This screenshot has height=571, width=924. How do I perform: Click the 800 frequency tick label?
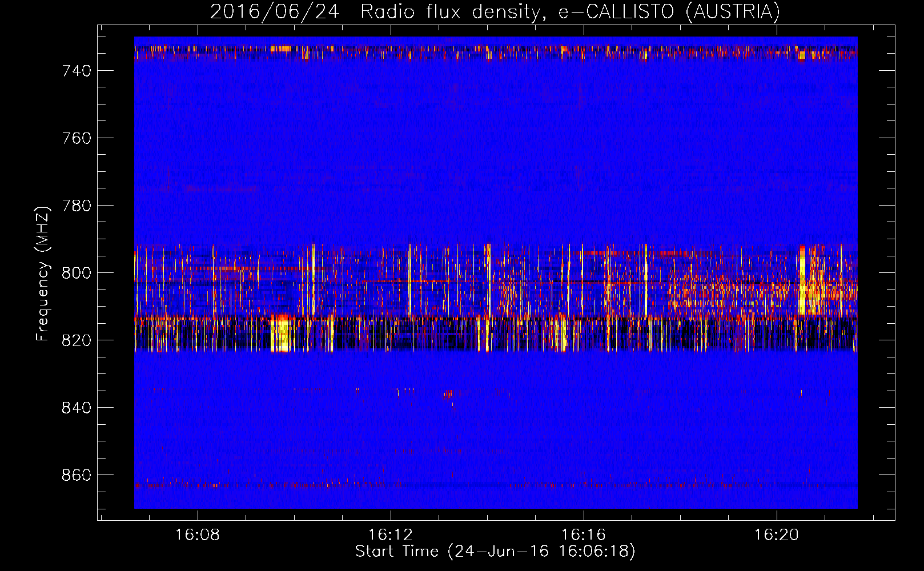(x=77, y=273)
